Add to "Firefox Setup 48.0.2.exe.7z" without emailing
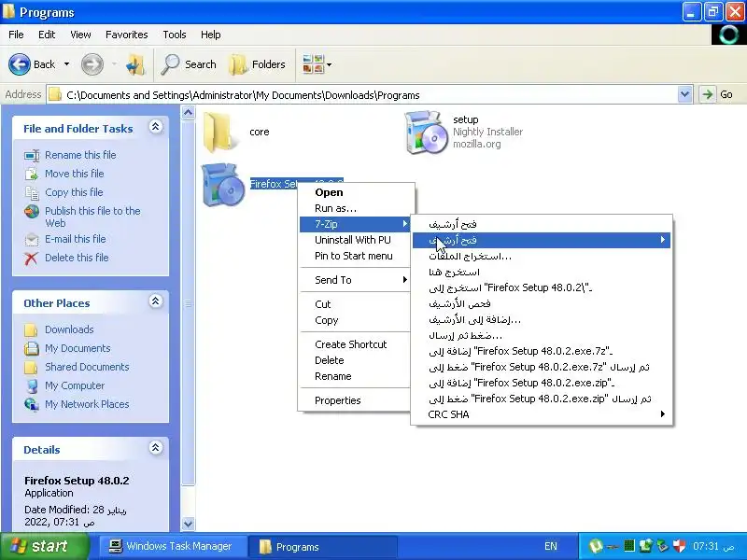This screenshot has width=747, height=560. click(542, 351)
